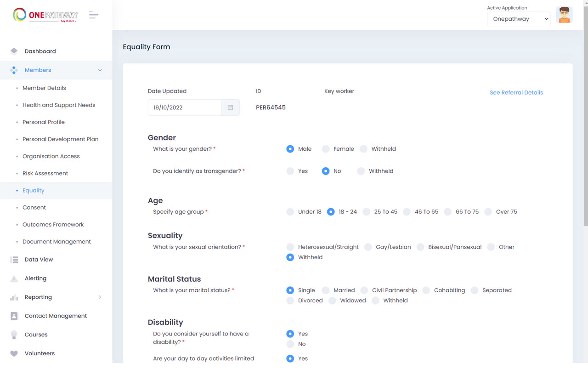588x392 pixels.
Task: Select 25 To 45 age group
Action: [366, 212]
